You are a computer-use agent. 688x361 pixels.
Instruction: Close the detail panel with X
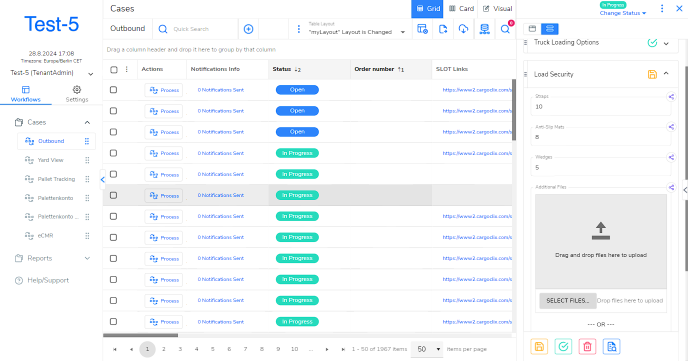click(679, 8)
